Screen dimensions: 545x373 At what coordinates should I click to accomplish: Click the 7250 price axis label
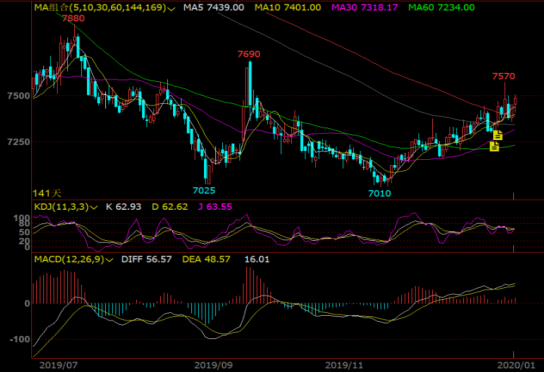point(19,142)
